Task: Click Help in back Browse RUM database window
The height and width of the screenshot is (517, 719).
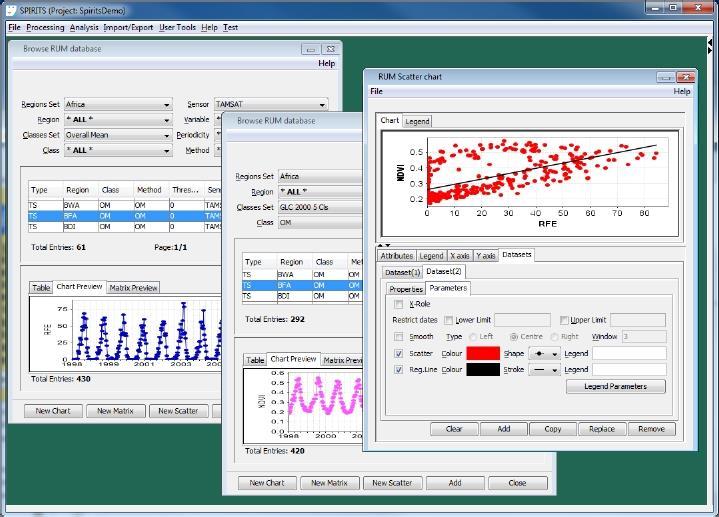Action: point(326,63)
